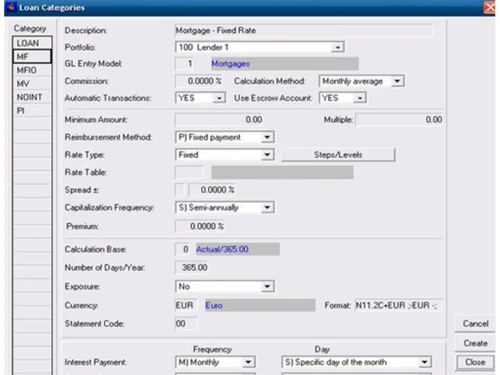Click the Rate Table code field
Image resolution: width=500 pixels, height=375 pixels.
point(189,172)
